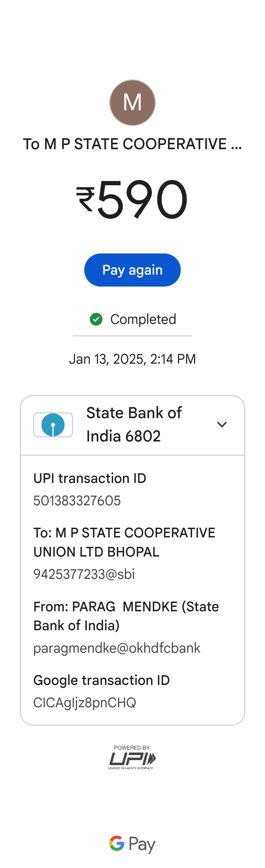Click the Completed status label
The image size is (265, 868).
point(143,319)
